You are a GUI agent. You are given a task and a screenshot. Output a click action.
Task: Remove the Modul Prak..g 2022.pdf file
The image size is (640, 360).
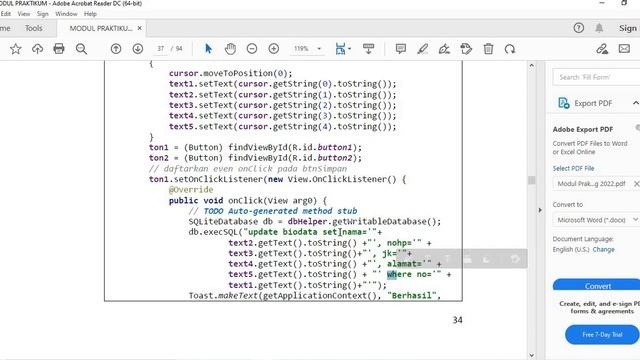coord(636,184)
